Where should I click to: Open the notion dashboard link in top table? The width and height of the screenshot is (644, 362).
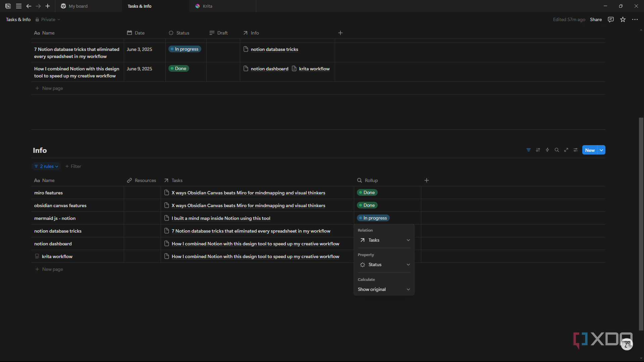[266, 69]
